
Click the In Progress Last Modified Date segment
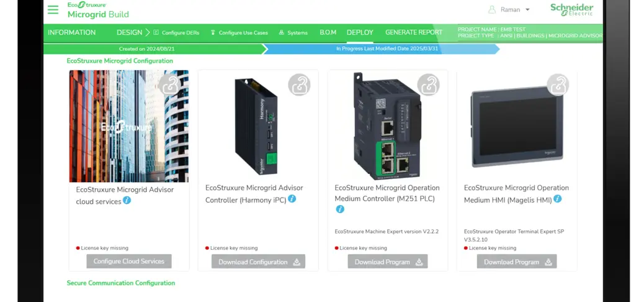tap(381, 49)
